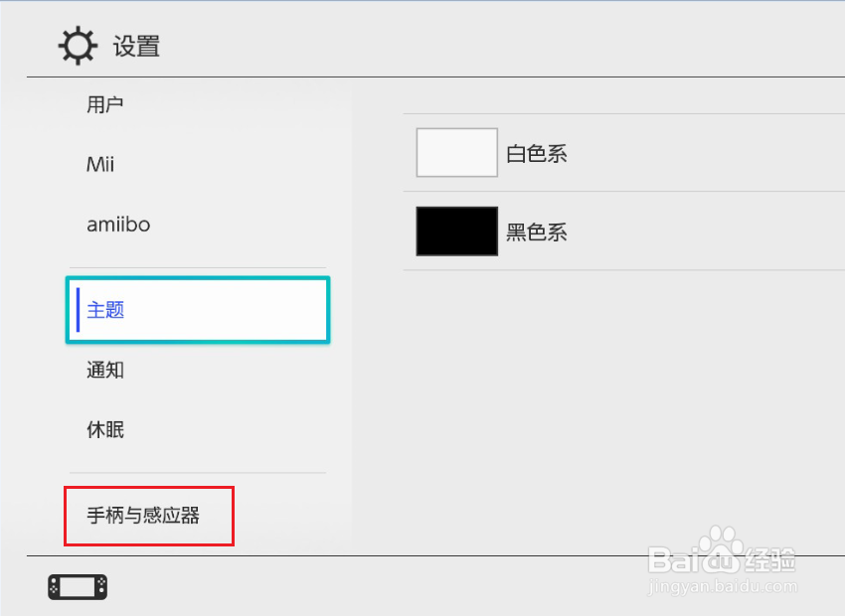Pick the black theme color swatch
Viewport: 845px width, 616px height.
456,231
